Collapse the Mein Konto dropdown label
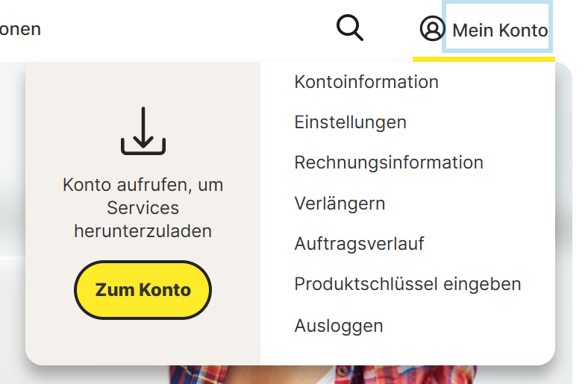This screenshot has width=588, height=384. 500,30
